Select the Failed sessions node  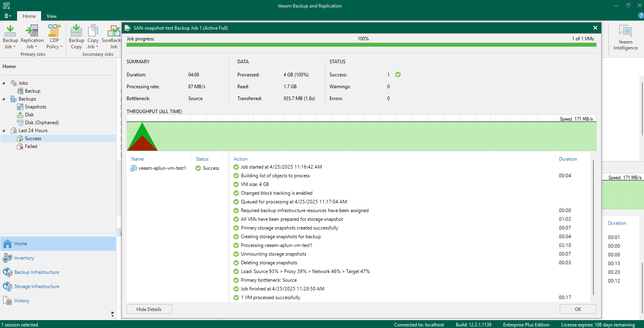(x=31, y=146)
